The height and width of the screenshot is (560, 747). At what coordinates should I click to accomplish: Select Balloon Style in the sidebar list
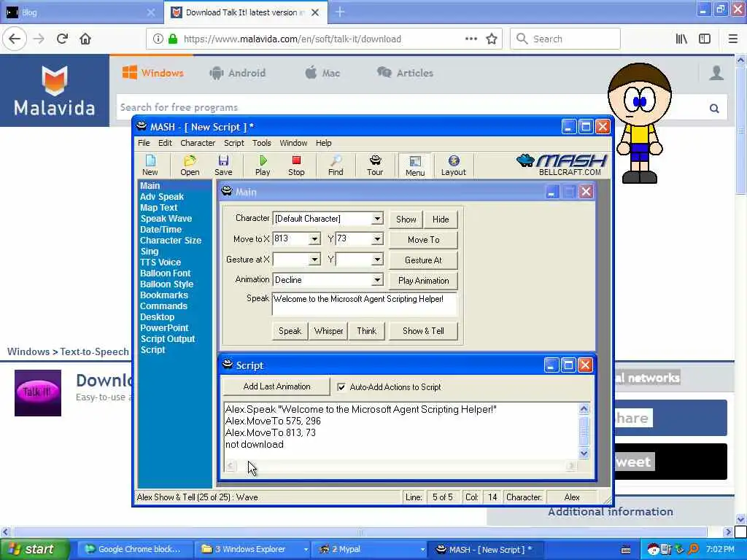click(167, 284)
